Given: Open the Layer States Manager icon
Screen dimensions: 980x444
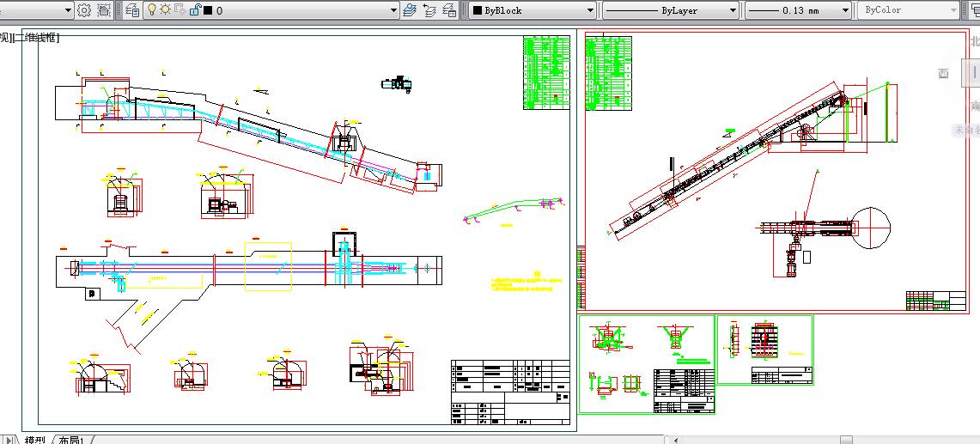Looking at the screenshot, I should pos(448,10).
